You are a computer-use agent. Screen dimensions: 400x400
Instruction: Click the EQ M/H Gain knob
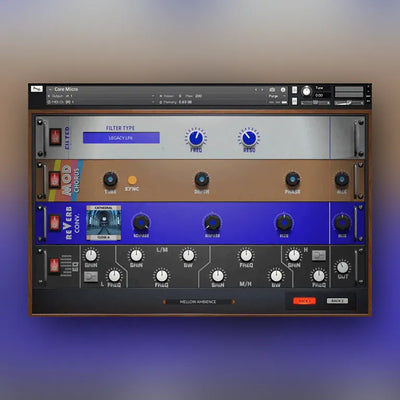tap(218, 276)
